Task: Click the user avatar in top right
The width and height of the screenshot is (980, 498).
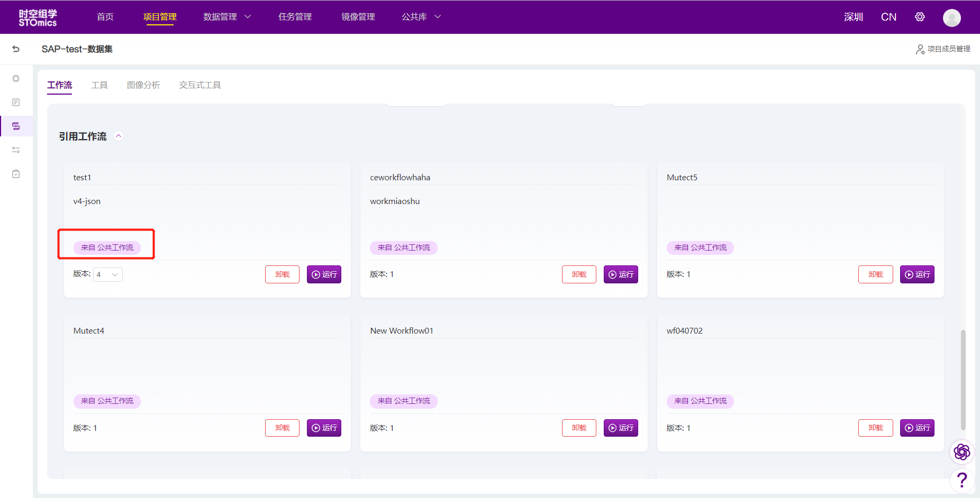Action: tap(951, 17)
